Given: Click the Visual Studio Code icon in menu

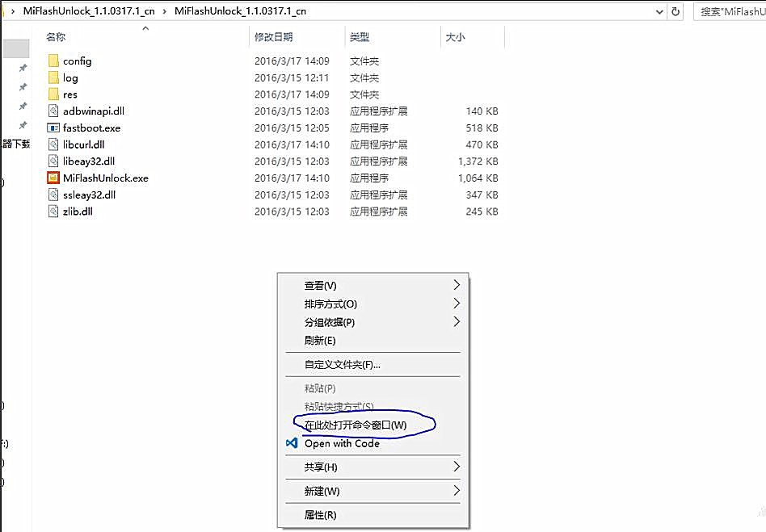Looking at the screenshot, I should [292, 443].
